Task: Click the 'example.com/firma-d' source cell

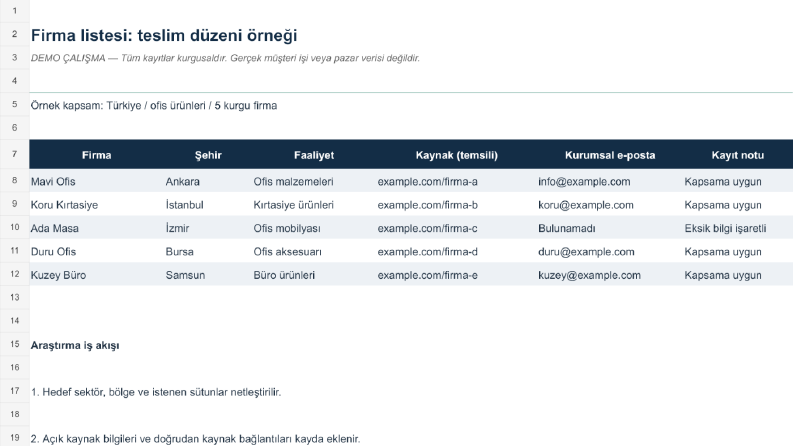Action: tap(427, 252)
